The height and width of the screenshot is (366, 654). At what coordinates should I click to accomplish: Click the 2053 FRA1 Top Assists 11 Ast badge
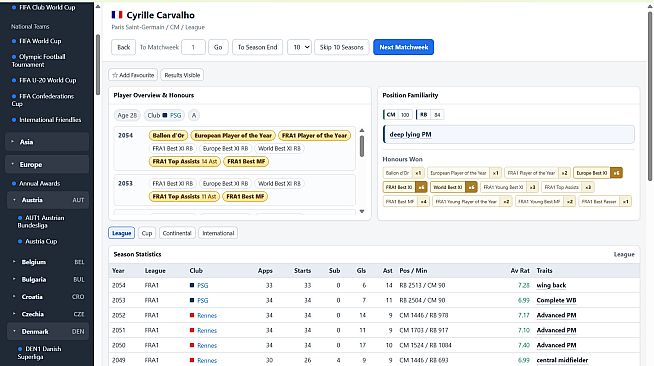[x=184, y=196]
